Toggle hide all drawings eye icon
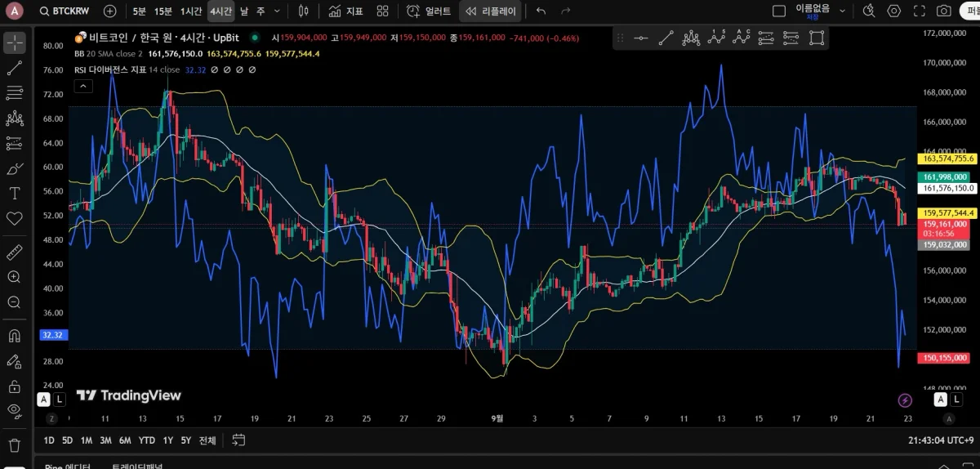This screenshot has height=469, width=980. (x=14, y=410)
